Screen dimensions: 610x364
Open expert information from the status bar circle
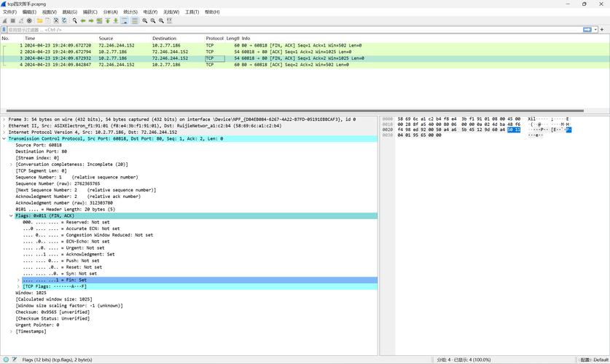coord(7,360)
